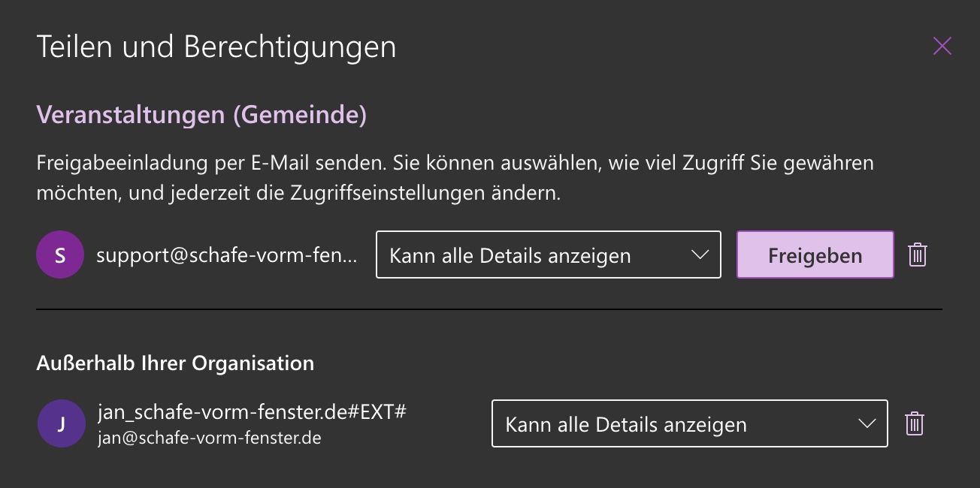Click the Teilen und Berechtigungen title
980x488 pixels.
[x=216, y=47]
